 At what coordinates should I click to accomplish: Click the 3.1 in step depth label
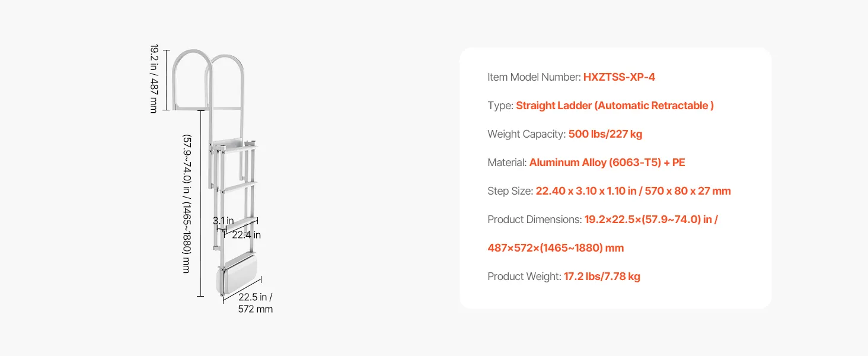click(223, 221)
